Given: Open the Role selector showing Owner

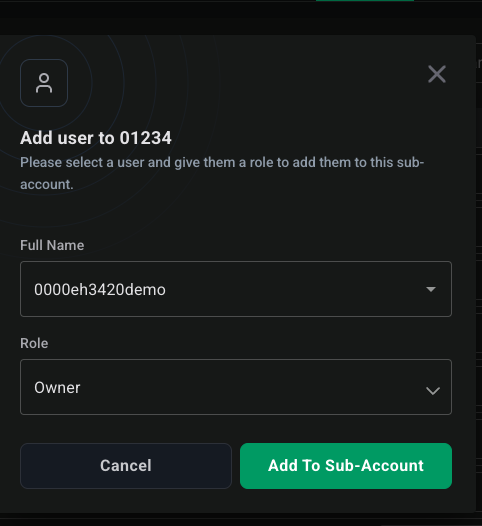Looking at the screenshot, I should click(236, 387).
